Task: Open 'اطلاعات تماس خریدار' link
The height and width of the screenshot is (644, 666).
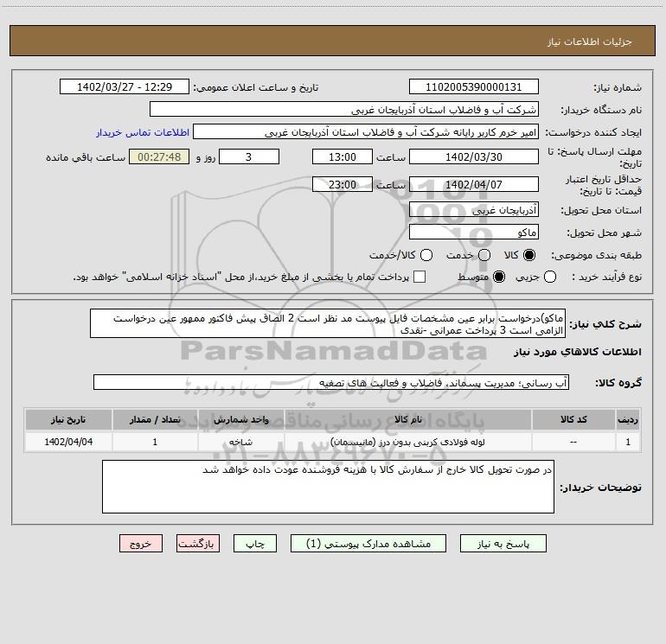Action: pos(143,132)
